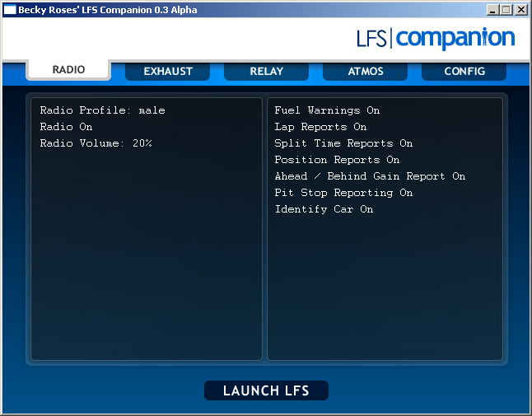532x416 pixels.
Task: Minimize the LFS Companion window
Action: tap(492, 10)
